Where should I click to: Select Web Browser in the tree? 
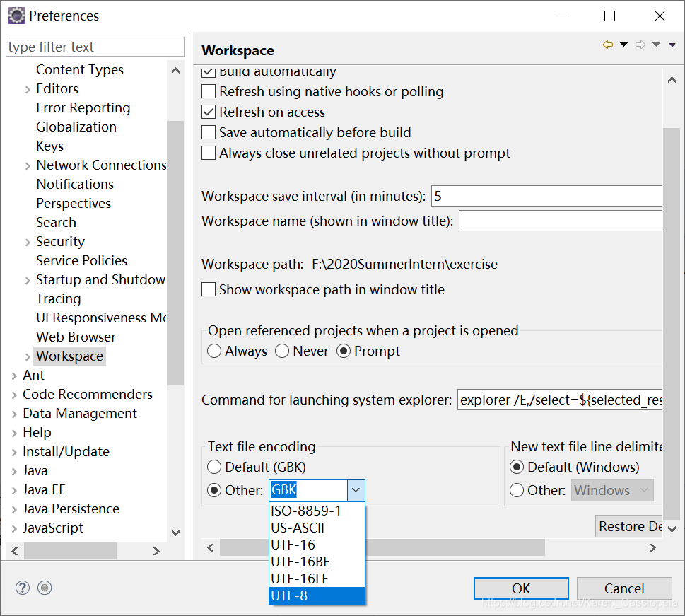tap(76, 337)
